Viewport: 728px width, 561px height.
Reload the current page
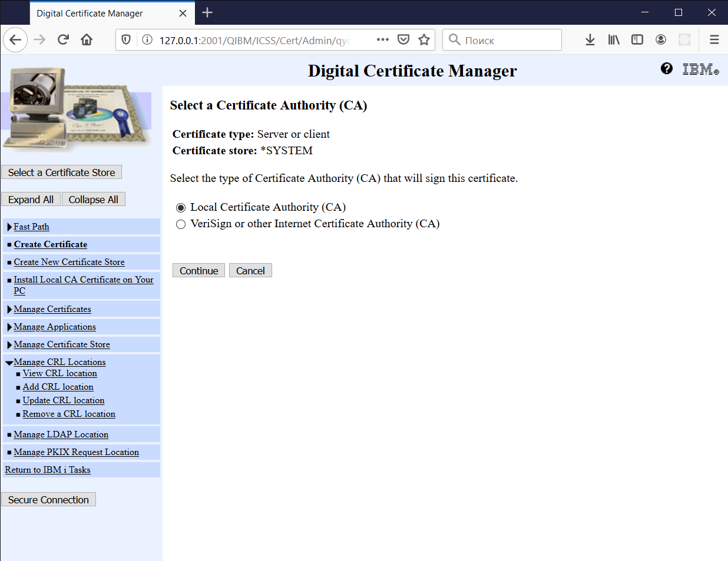coord(63,40)
